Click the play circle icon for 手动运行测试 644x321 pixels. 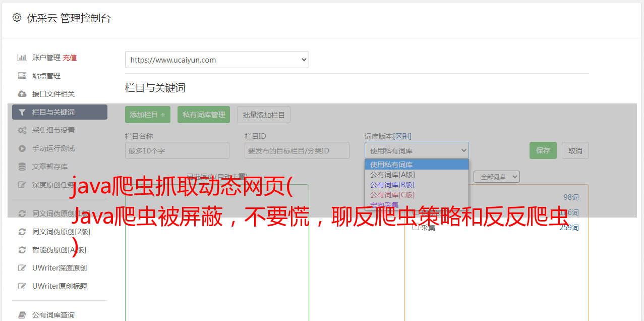tap(22, 148)
